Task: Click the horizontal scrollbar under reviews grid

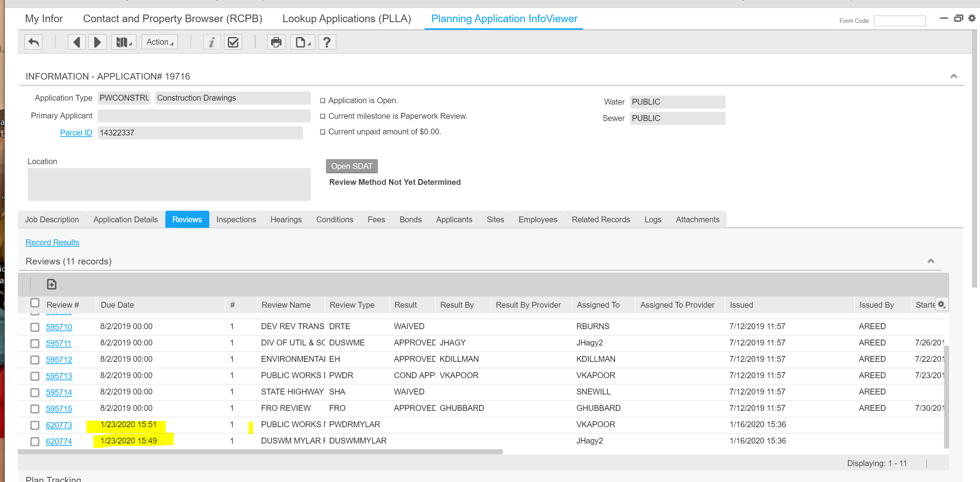Action: pos(260,452)
